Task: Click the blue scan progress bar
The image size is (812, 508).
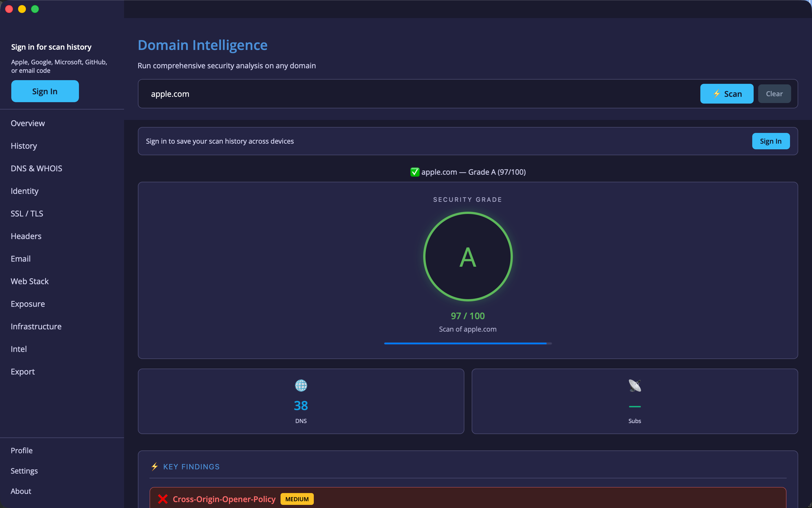Action: (x=468, y=343)
